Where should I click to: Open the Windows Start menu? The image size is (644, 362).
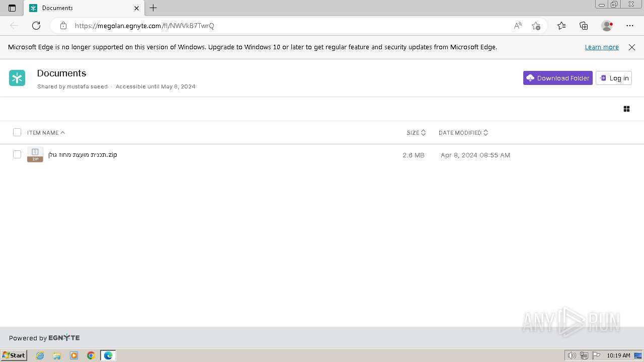point(14,355)
